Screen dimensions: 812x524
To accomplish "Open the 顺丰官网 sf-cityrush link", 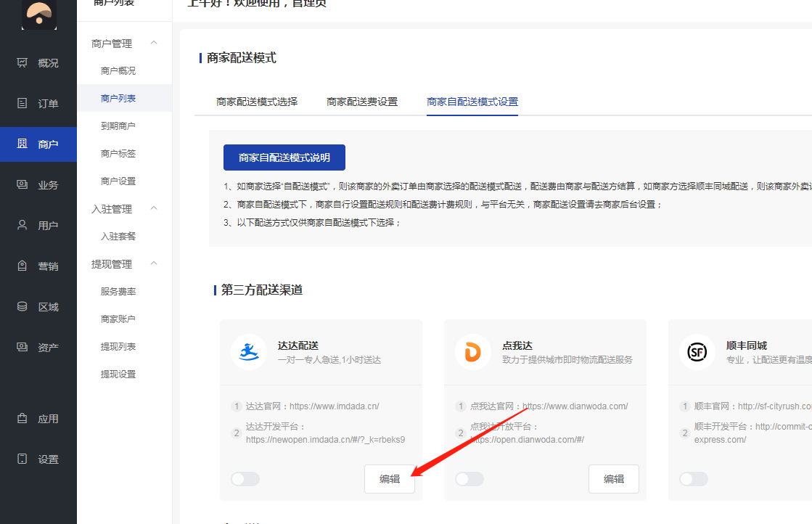I will pyautogui.click(x=775, y=406).
